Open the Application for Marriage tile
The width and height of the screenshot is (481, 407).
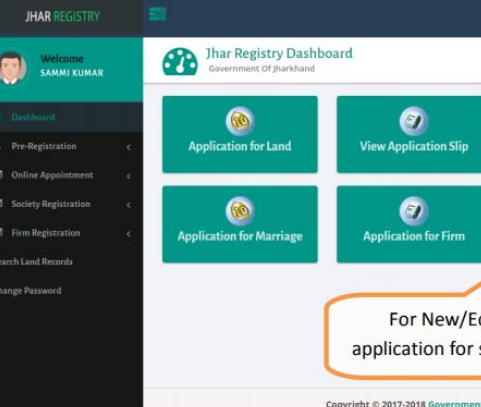(240, 224)
